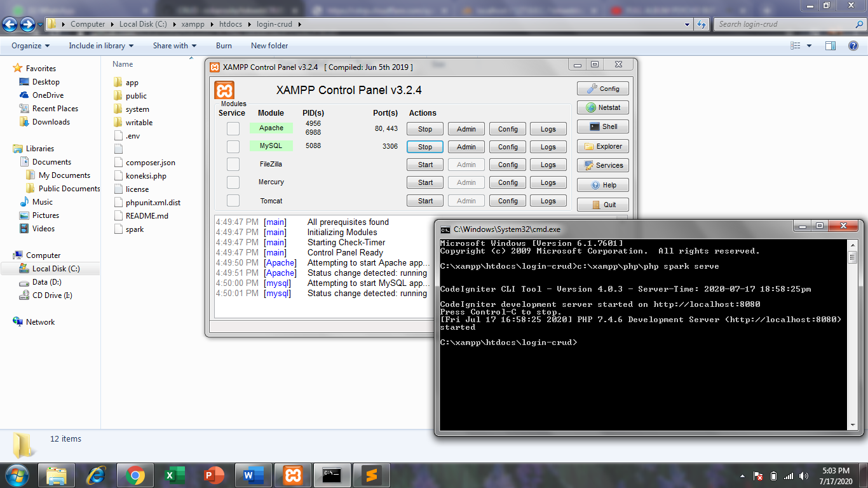Screen dimensions: 868x488
Task: Open the Organize dropdown menu
Action: pos(31,46)
